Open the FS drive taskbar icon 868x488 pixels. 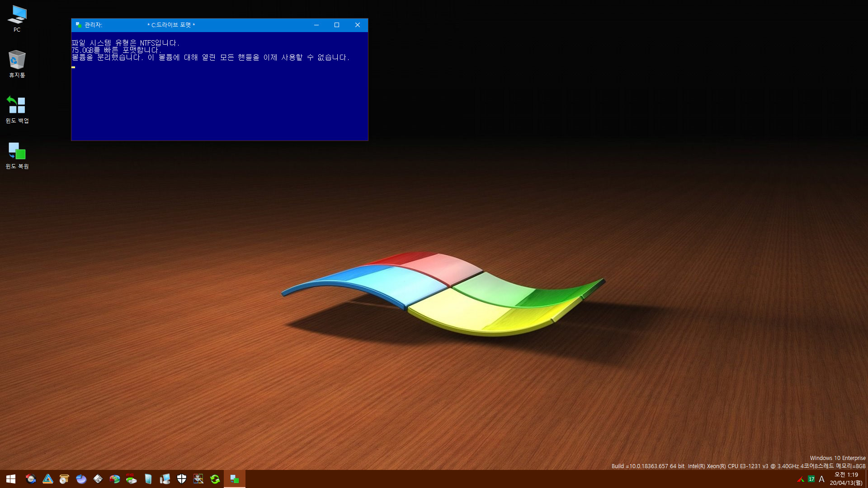tap(132, 479)
